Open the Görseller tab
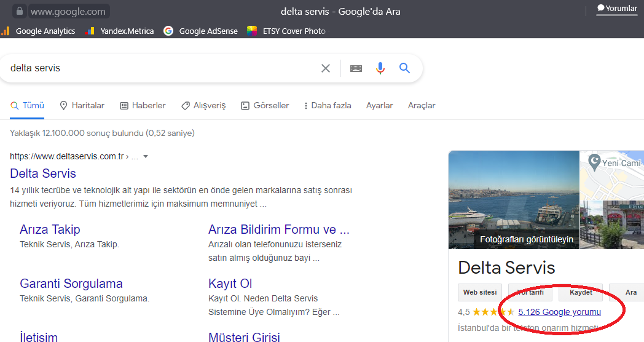This screenshot has height=342, width=644. [x=265, y=106]
